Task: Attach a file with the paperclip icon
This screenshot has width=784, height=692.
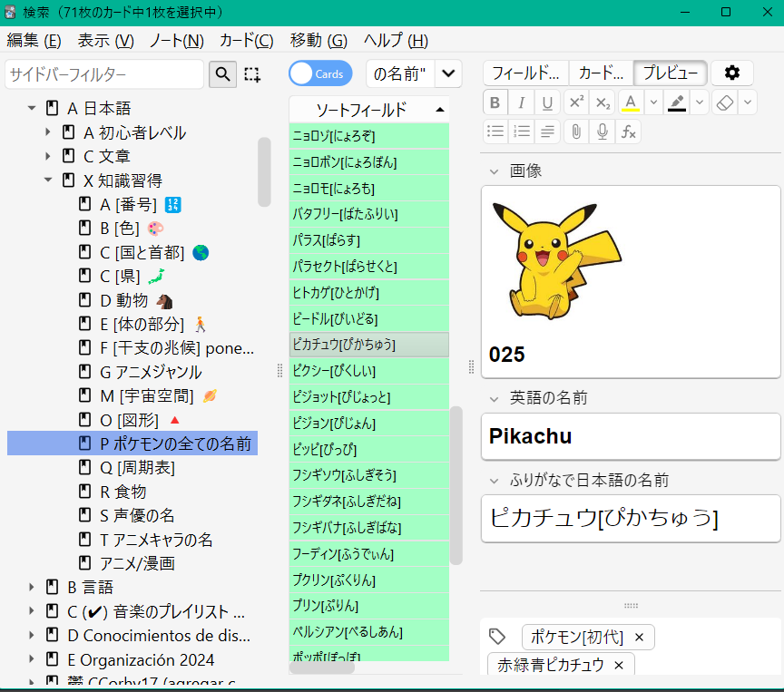Action: (576, 132)
